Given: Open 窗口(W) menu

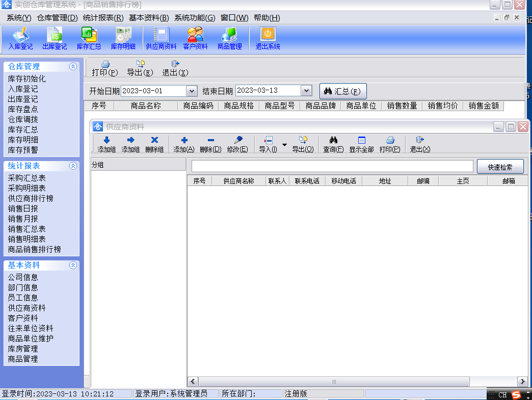Looking at the screenshot, I should click(x=234, y=18).
